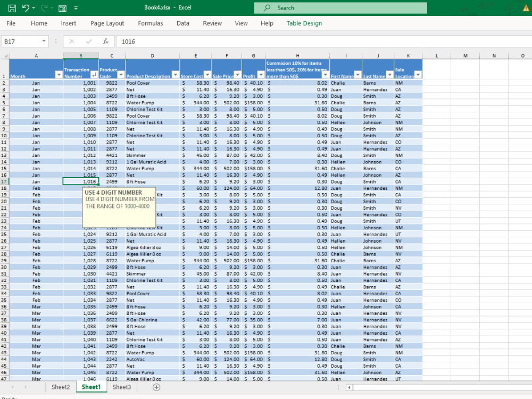The image size is (532, 399).
Task: Click the Redo arrow icon
Action: [44, 8]
